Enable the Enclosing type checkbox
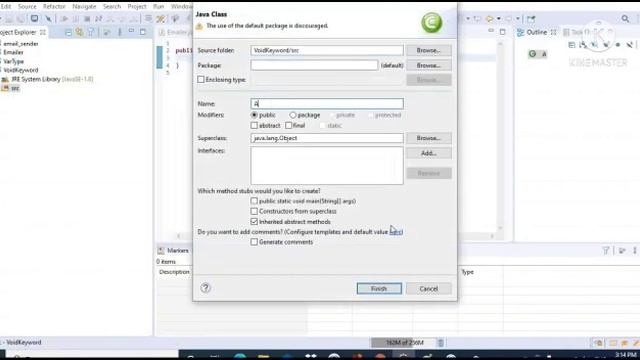 [201, 80]
